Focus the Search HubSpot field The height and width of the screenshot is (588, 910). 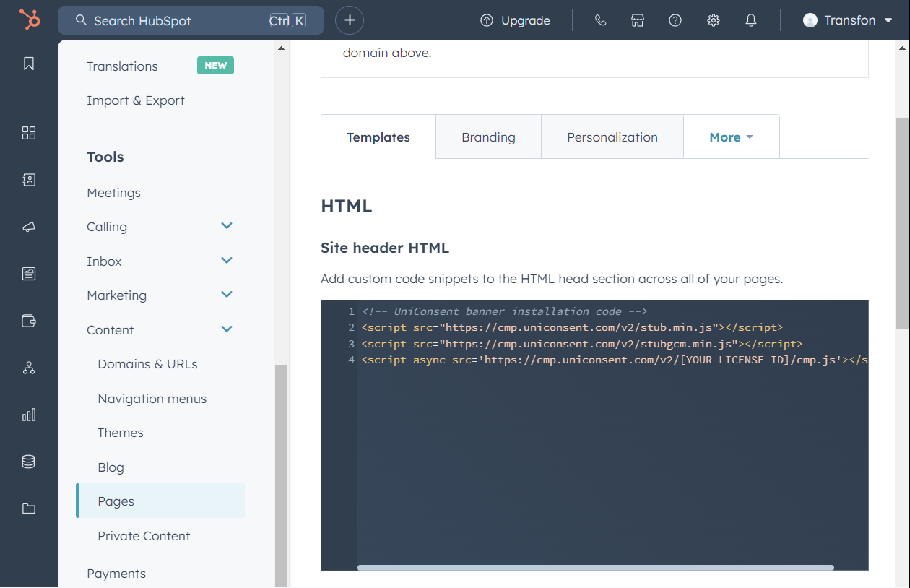point(191,20)
